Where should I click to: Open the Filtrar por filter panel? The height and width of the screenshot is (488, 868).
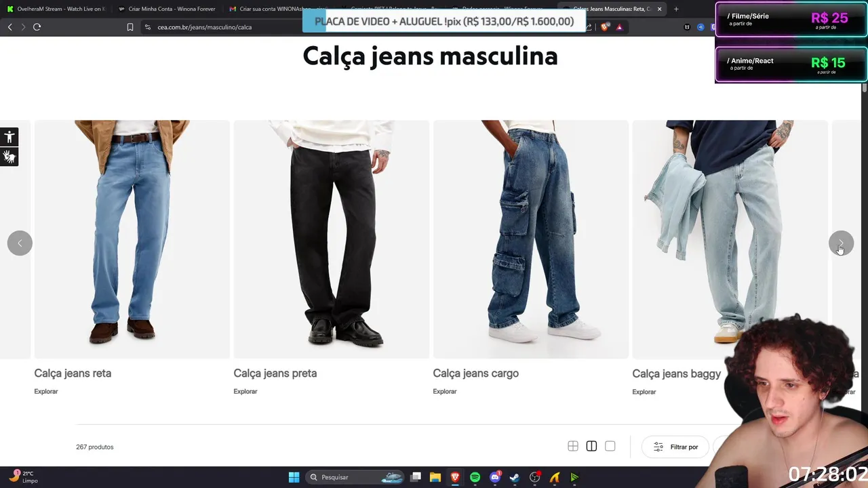(x=675, y=447)
